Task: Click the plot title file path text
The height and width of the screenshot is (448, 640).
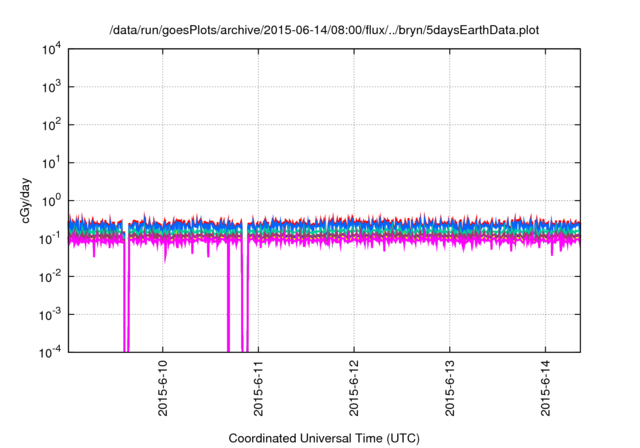Action: (x=324, y=31)
